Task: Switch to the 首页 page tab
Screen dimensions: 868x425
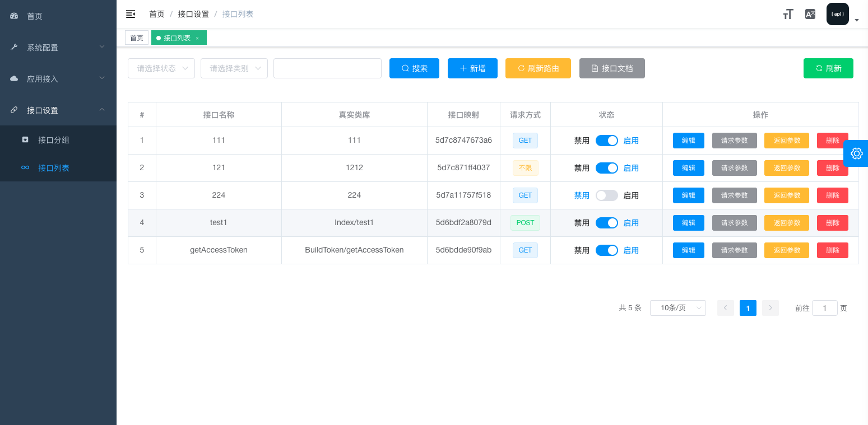Action: pyautogui.click(x=137, y=38)
